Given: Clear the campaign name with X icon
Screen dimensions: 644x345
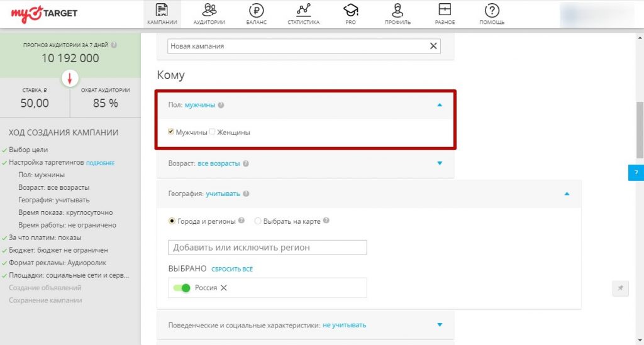Looking at the screenshot, I should click(x=433, y=46).
